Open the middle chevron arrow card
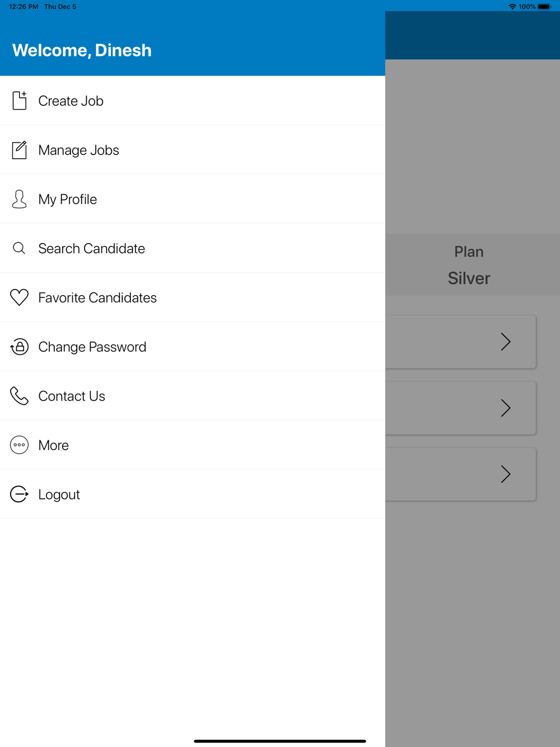Image resolution: width=560 pixels, height=747 pixels. (x=505, y=408)
